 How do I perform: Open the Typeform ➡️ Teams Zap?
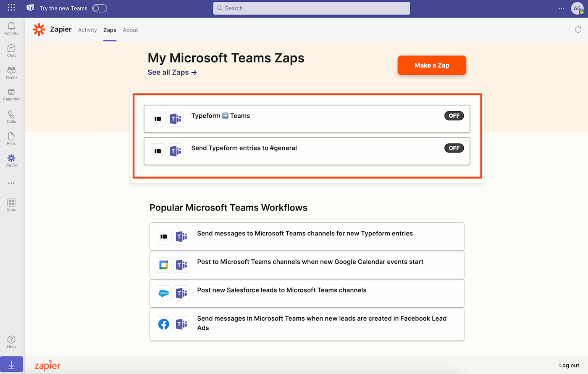(307, 119)
